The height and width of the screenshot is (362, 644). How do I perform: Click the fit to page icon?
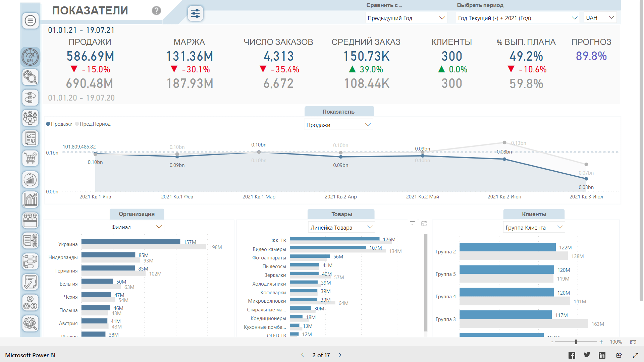(633, 342)
